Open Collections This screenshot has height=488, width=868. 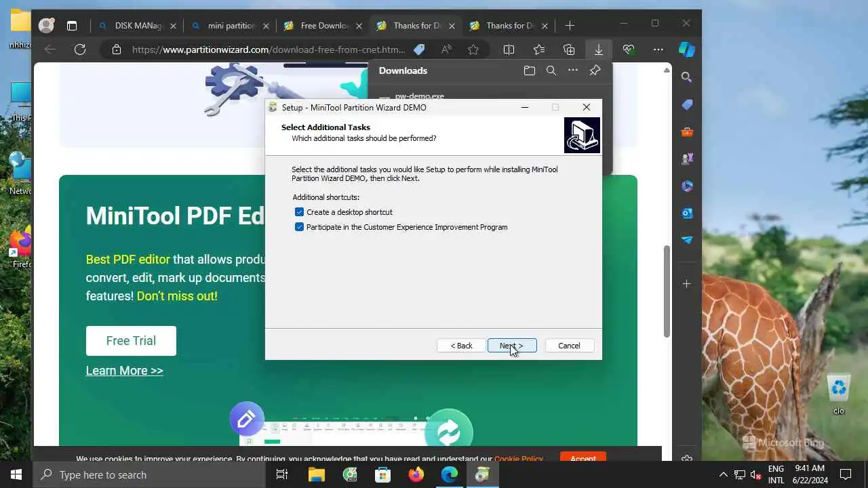click(569, 49)
